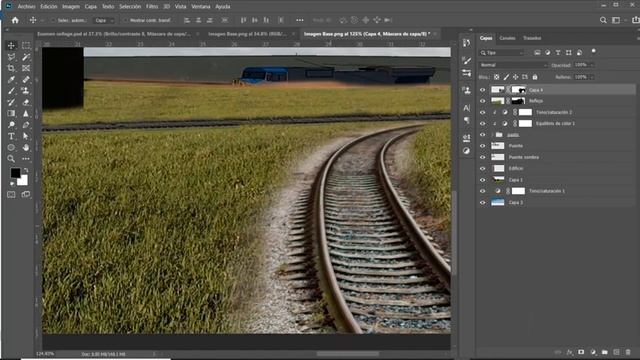Open the Filtro menu

pos(152,7)
